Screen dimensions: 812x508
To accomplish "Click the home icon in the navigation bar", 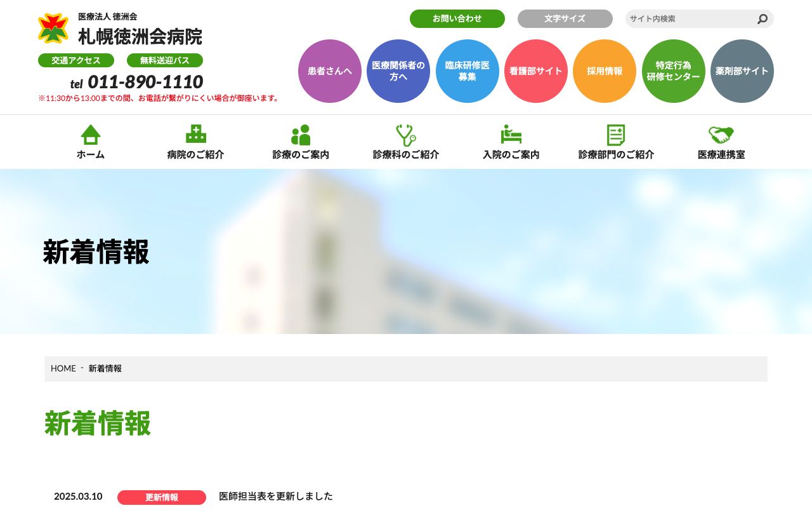I will 91,135.
